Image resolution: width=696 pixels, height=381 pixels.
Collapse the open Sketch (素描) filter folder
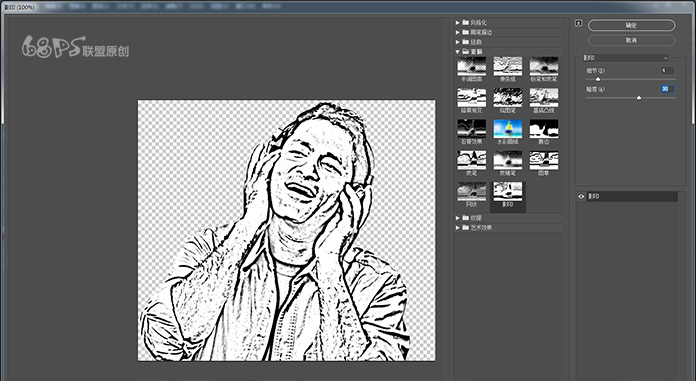pyautogui.click(x=458, y=52)
